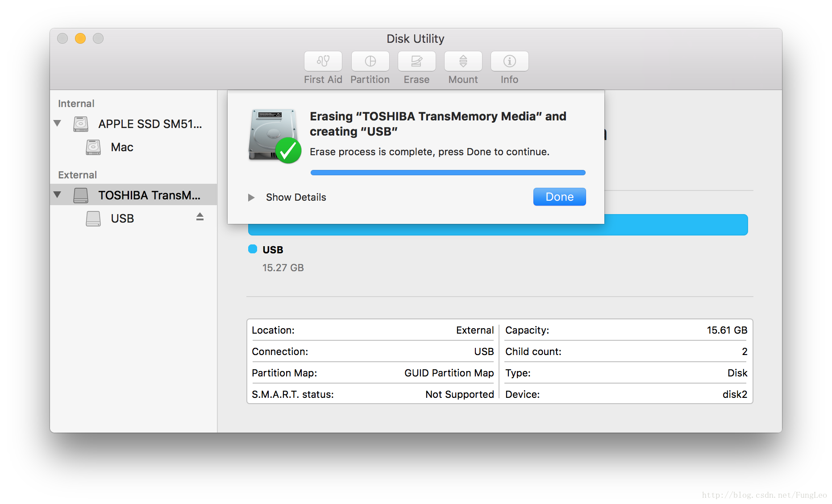Expand Show Details disclosure triangle

pos(251,197)
